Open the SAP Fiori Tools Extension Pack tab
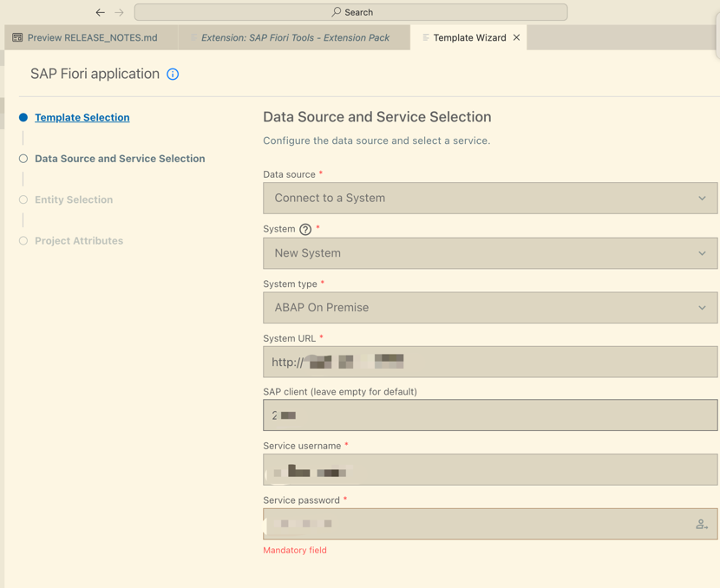 tap(294, 37)
